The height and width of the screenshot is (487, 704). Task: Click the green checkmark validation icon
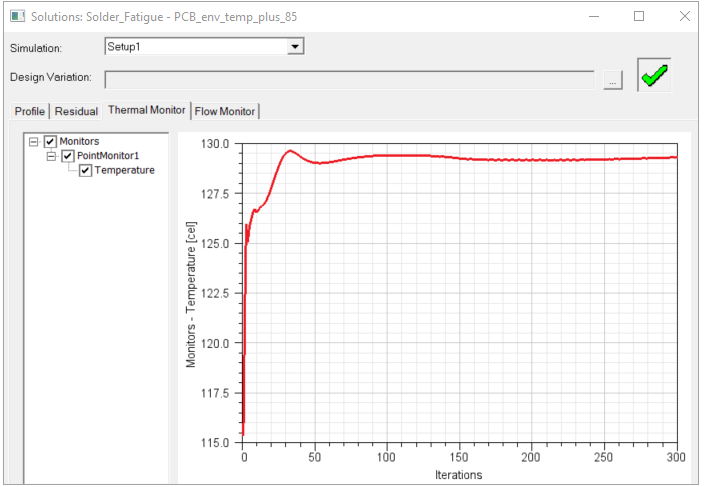[654, 75]
